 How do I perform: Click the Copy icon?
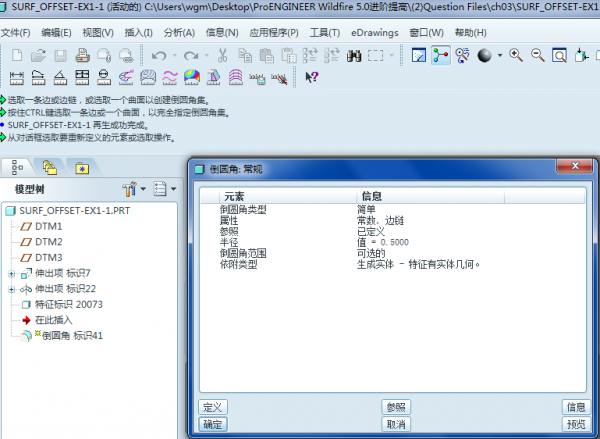[x=245, y=55]
